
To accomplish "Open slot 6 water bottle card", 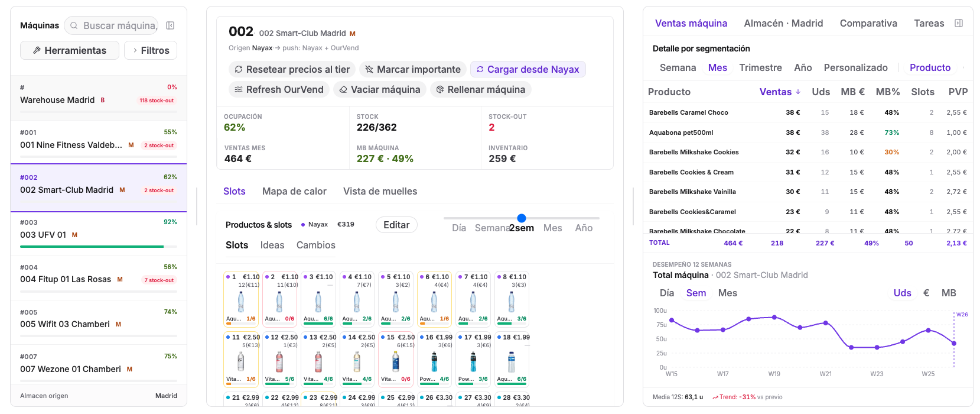I will coord(434,298).
